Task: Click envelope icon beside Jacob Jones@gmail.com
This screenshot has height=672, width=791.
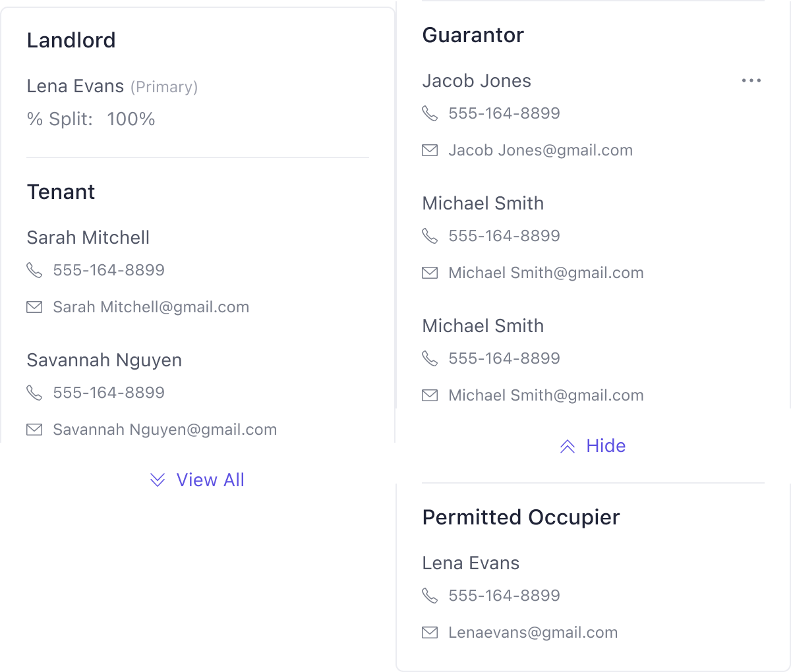Action: pos(430,150)
